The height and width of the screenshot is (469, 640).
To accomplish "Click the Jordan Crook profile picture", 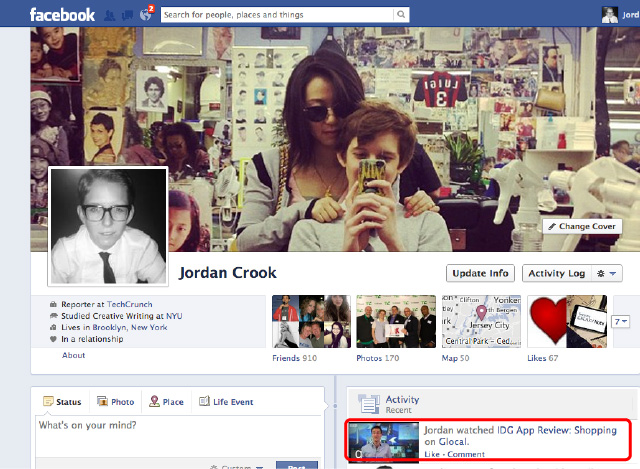I will tap(108, 227).
